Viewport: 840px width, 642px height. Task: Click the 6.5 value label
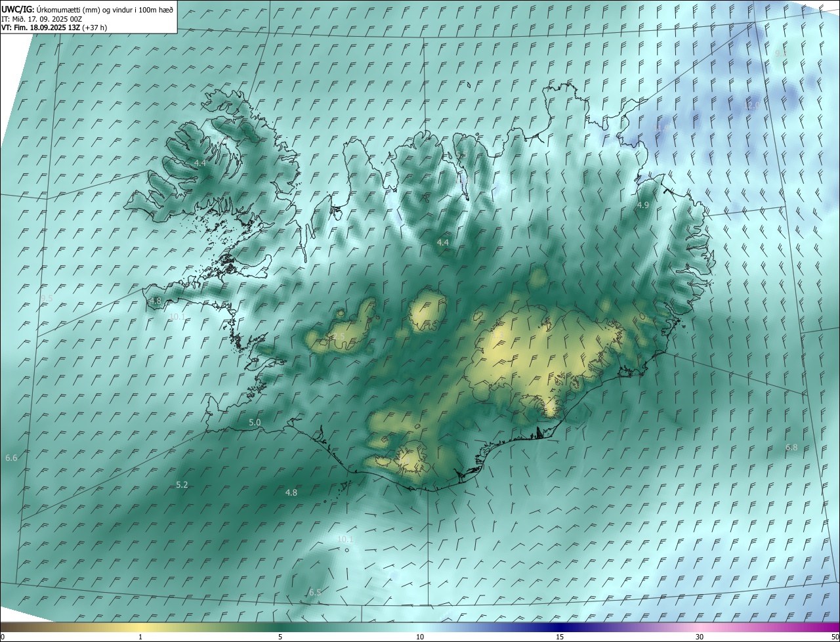click(x=315, y=592)
